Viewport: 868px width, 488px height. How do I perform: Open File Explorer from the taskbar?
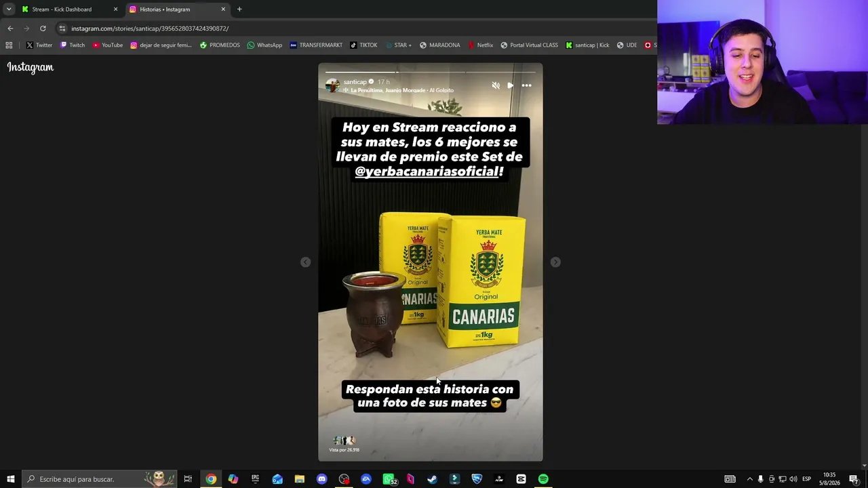(300, 479)
